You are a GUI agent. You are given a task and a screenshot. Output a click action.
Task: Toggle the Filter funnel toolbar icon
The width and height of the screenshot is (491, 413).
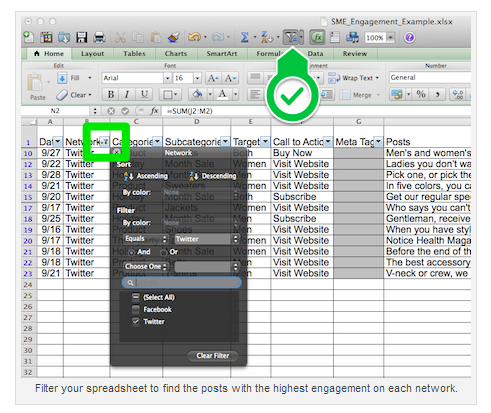click(291, 37)
